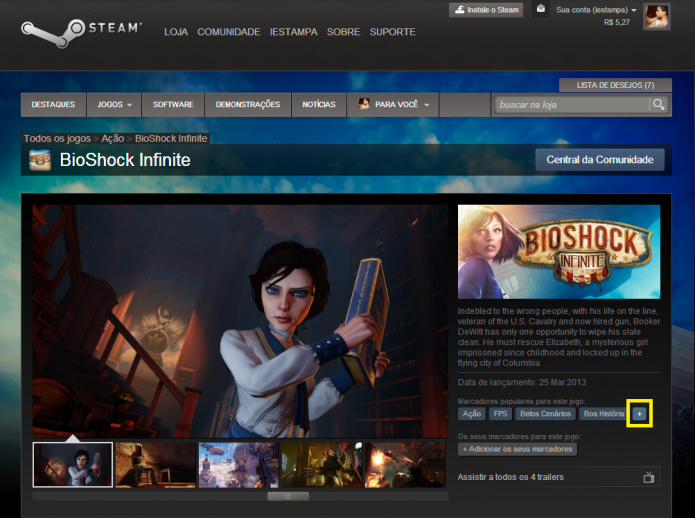695x518 pixels.
Task: Go to SUPORTE page
Action: click(393, 32)
